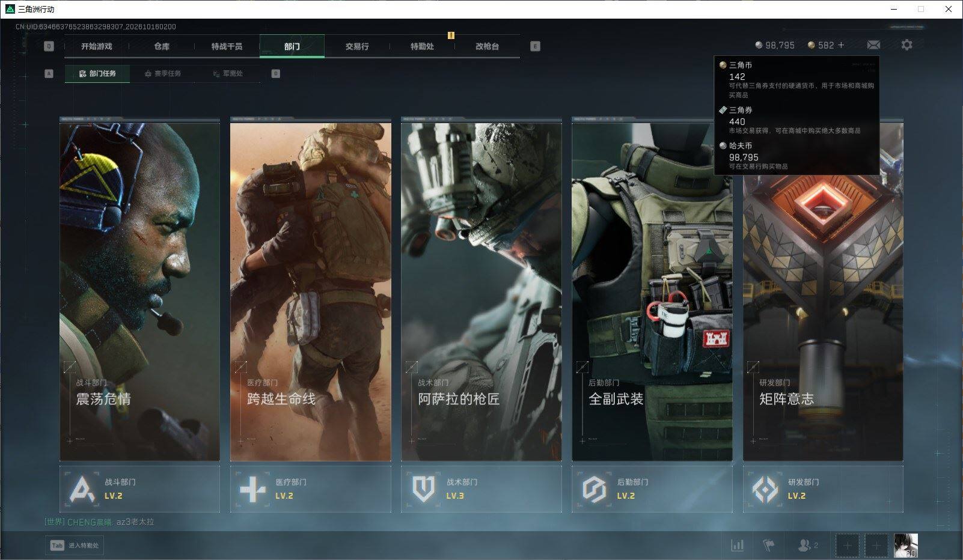The image size is (963, 560).
Task: Click the first empty squad slot plus
Action: coord(847,546)
